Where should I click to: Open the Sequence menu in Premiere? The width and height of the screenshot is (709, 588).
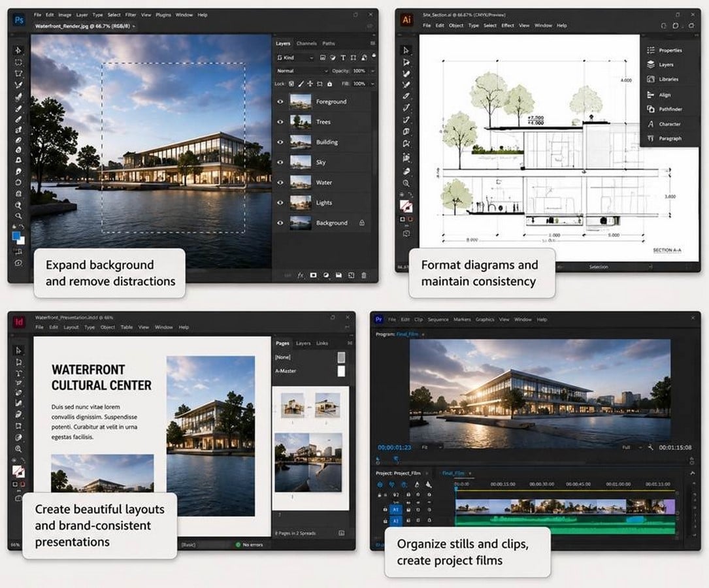[x=438, y=319]
